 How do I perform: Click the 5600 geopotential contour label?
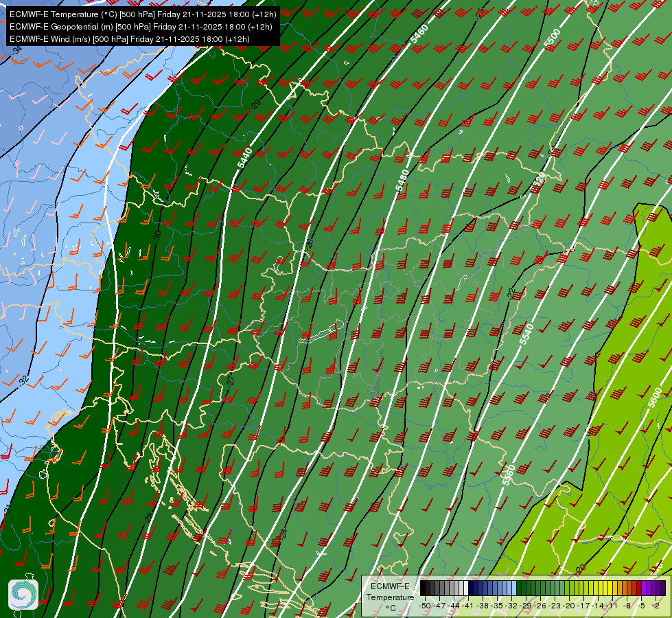click(x=654, y=397)
